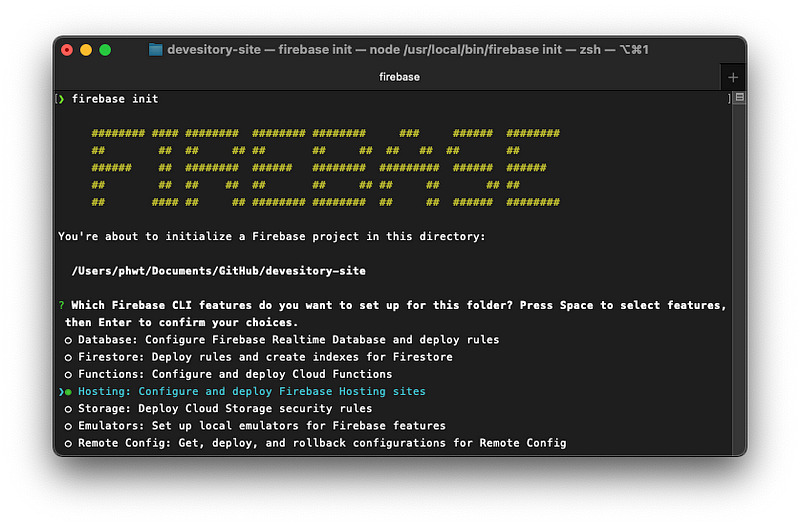Minimize the terminal with yellow button
The width and height of the screenshot is (800, 527).
point(86,49)
